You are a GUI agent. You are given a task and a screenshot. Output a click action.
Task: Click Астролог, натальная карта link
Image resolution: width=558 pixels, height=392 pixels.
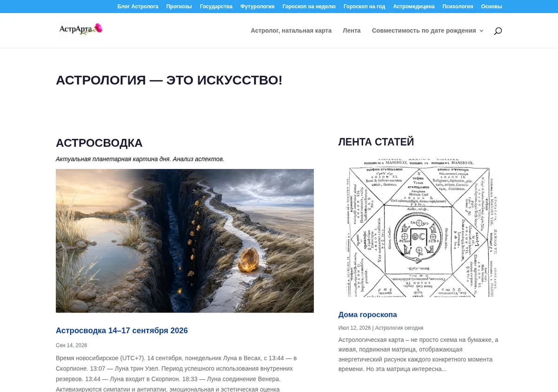(291, 31)
